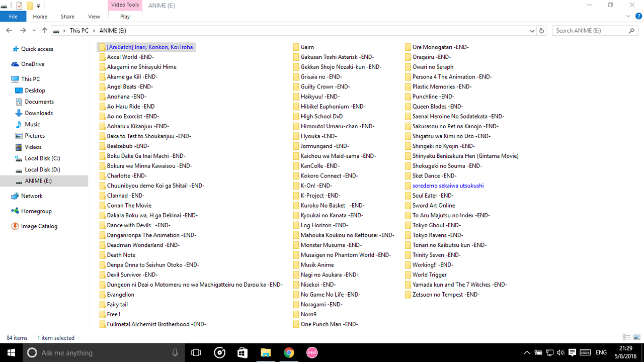Click the ENG language indicator
The height and width of the screenshot is (362, 644).
coord(601,352)
